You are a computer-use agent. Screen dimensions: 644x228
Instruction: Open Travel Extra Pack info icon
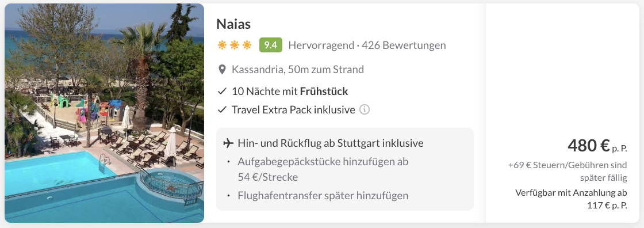point(365,110)
